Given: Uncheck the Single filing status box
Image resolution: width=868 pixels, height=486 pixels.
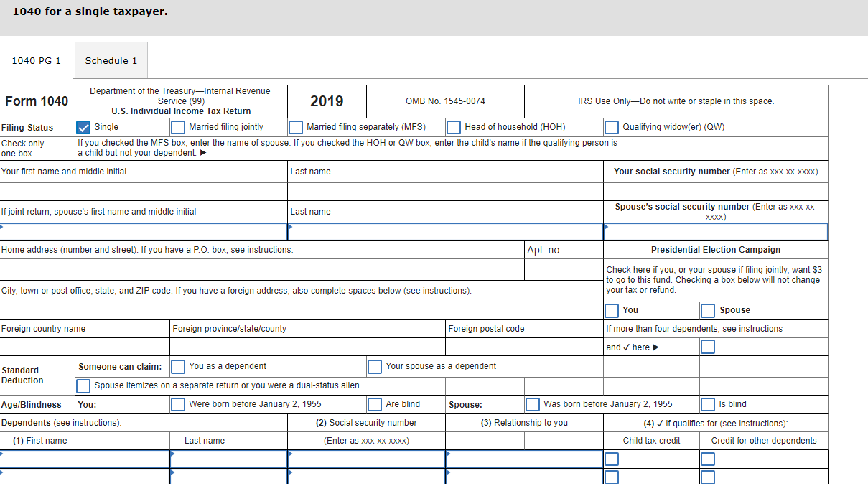Looking at the screenshot, I should [83, 127].
